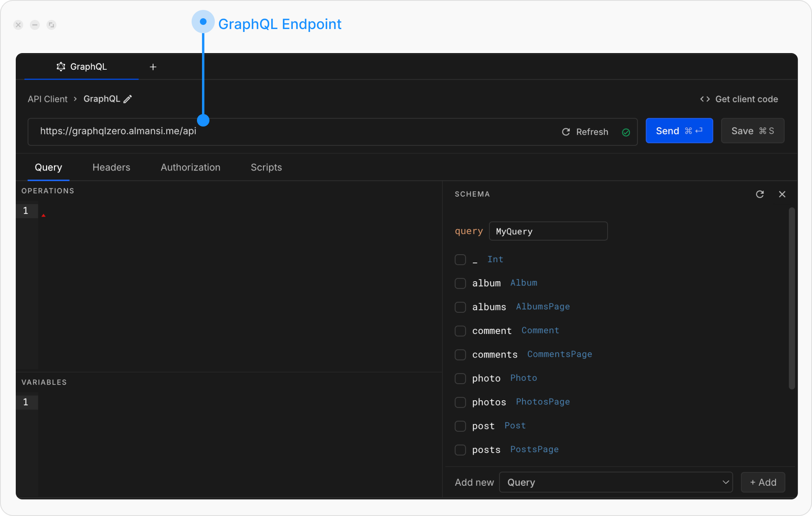Screen dimensions: 812x516
Task: Switch to the Headers tab
Action: [111, 167]
